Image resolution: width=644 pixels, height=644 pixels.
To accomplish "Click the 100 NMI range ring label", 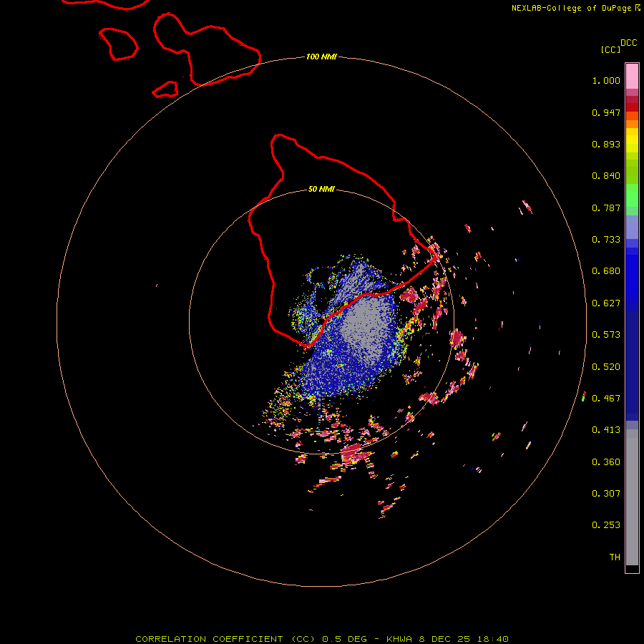I will tap(321, 57).
